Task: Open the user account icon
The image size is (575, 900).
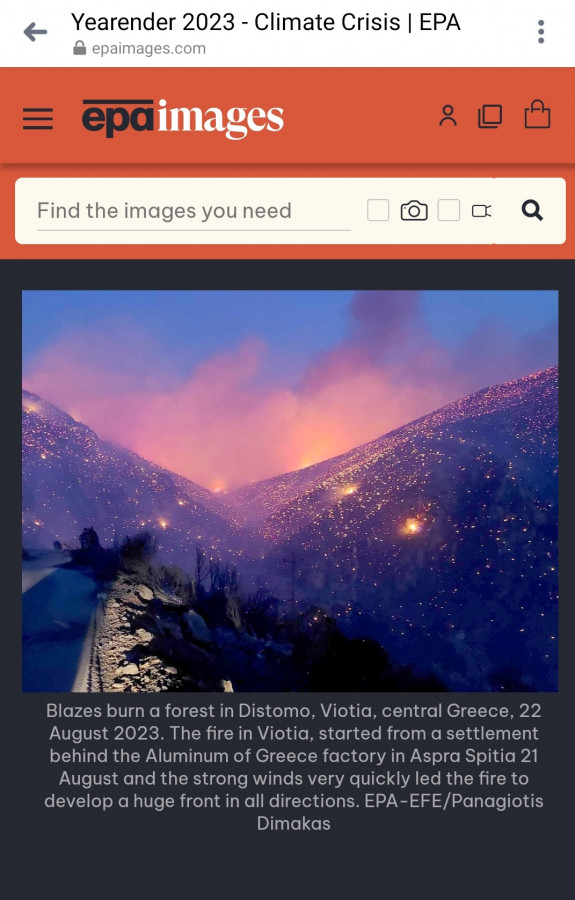Action: 448,116
